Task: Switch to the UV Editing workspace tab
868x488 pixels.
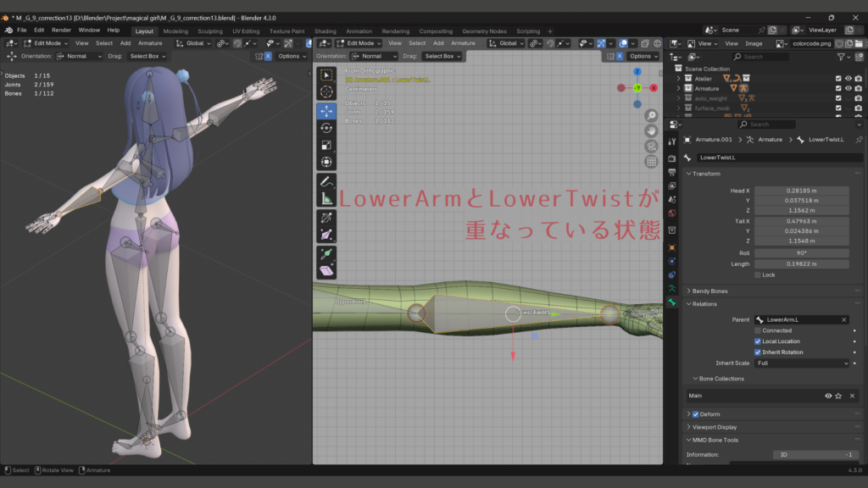Action: [x=245, y=31]
